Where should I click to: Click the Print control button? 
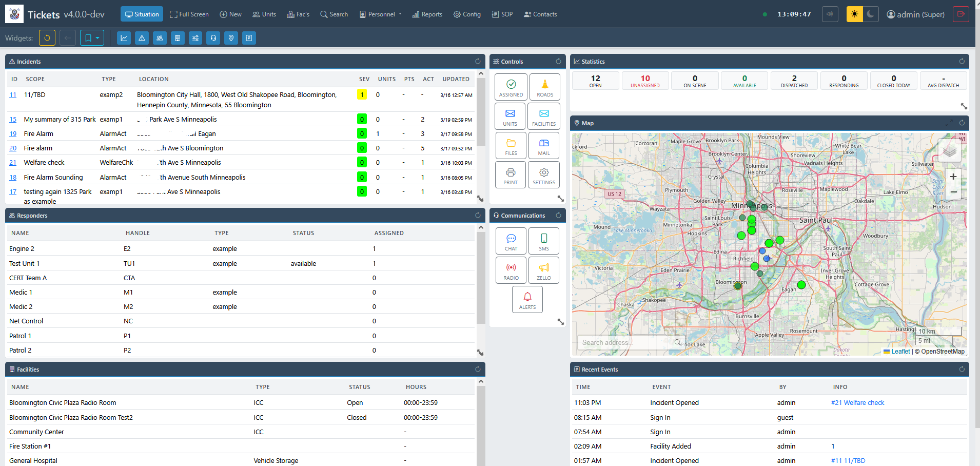(511, 175)
